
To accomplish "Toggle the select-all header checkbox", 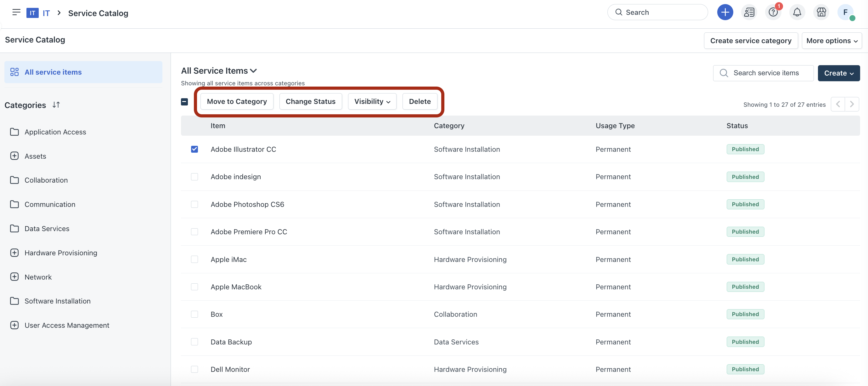I will coord(184,101).
